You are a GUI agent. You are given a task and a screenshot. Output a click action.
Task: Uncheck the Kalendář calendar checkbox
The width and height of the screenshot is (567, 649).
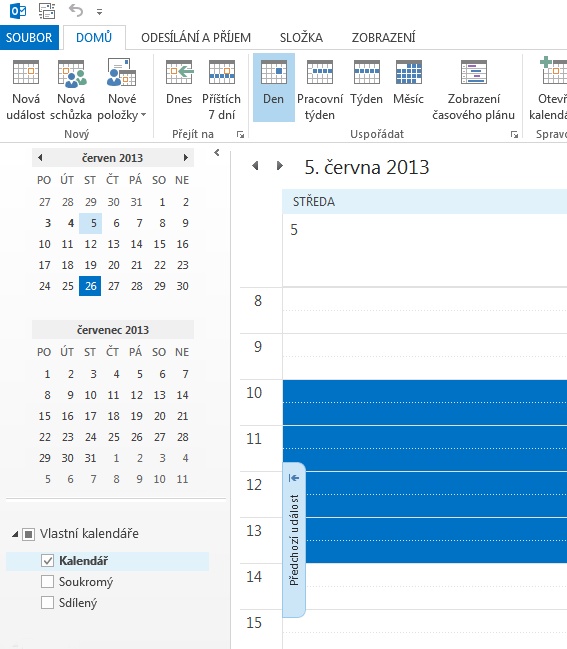pos(48,561)
